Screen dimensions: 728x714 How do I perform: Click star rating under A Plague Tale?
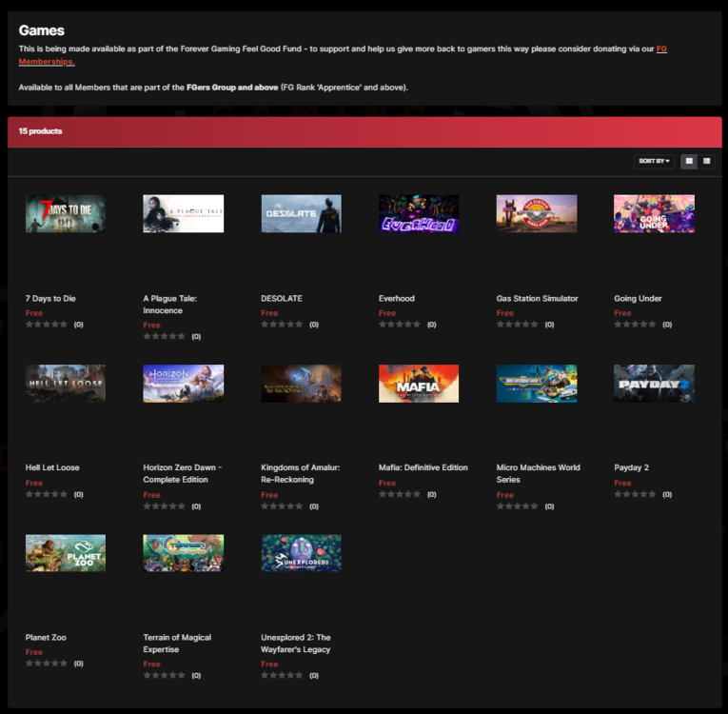click(x=164, y=336)
